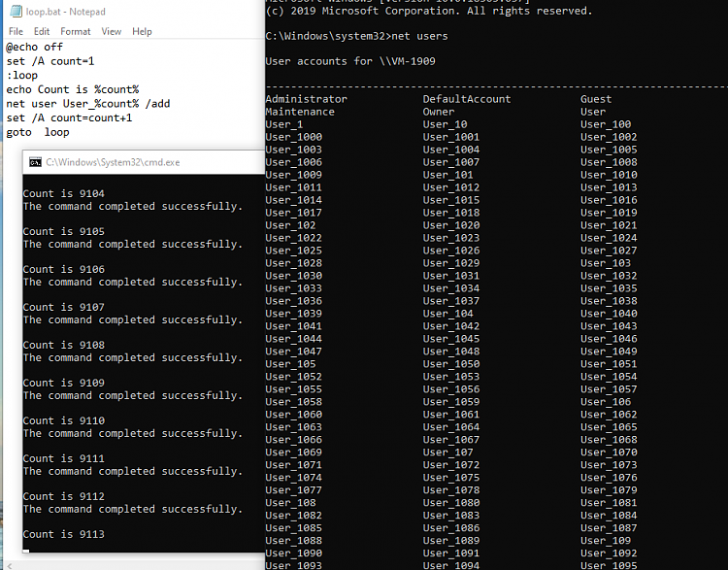Viewport: 728px width, 570px height.
Task: Click the 'Maintenance' account name
Action: [x=300, y=112]
